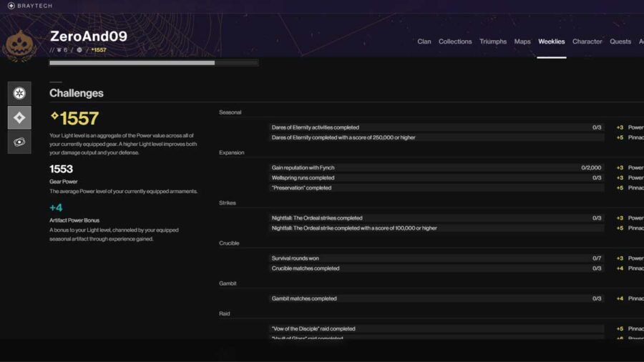Open the Collections tab
The width and height of the screenshot is (644, 362).
coord(455,41)
